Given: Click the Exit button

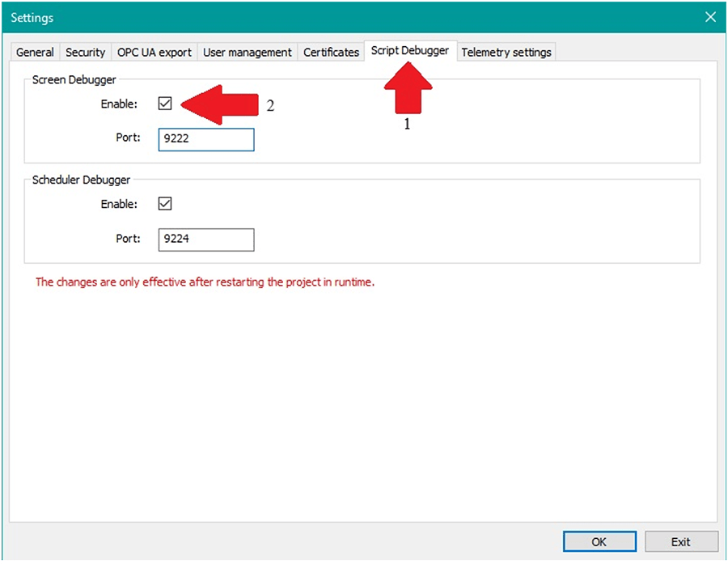Looking at the screenshot, I should tap(681, 541).
